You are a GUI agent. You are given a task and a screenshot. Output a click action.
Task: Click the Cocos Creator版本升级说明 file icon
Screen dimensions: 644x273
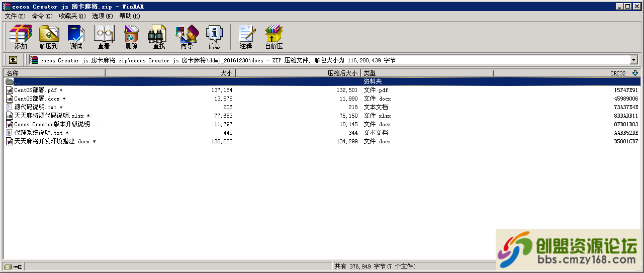pyautogui.click(x=10, y=124)
